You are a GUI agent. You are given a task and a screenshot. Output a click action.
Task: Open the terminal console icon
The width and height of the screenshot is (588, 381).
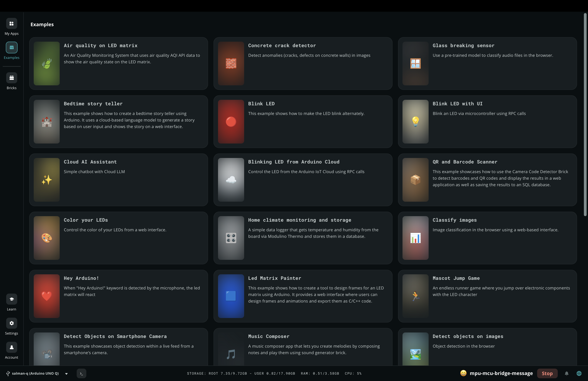click(x=81, y=374)
